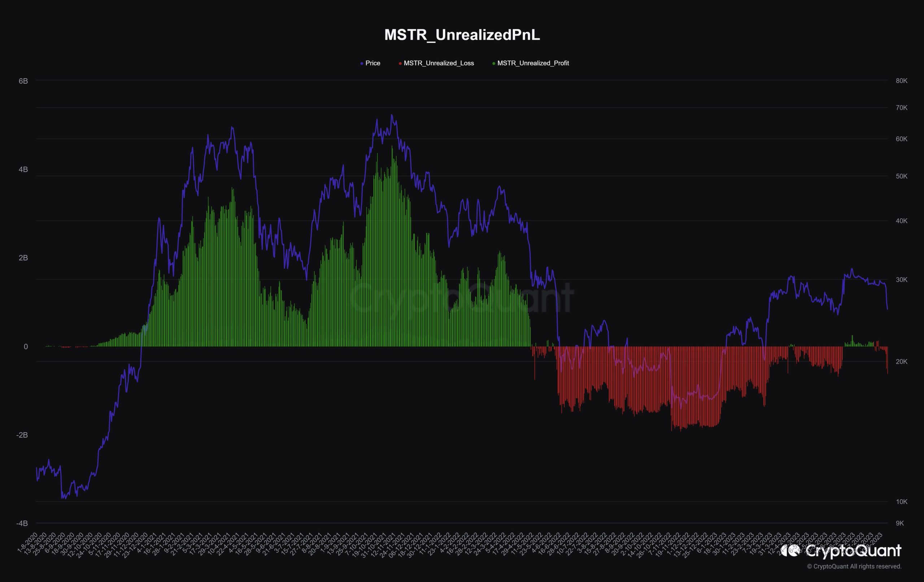Click the CryptoQuant wordmark text
Image resolution: width=924 pixels, height=582 pixels.
853,551
